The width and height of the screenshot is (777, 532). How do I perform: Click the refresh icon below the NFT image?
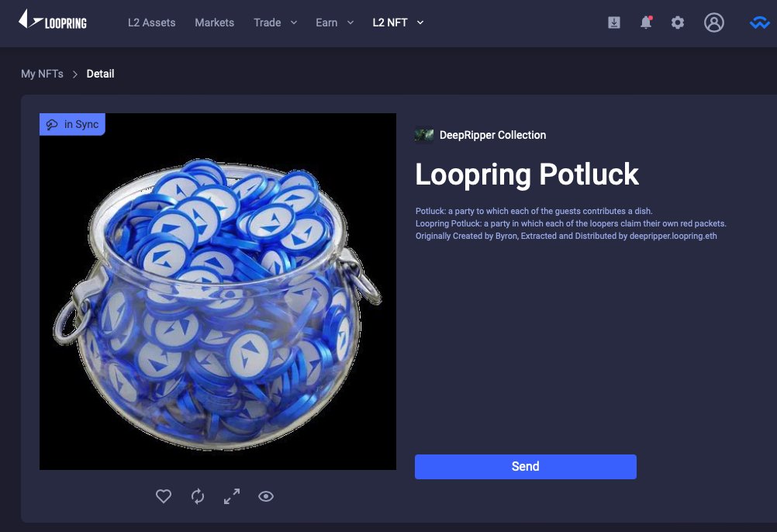198,496
